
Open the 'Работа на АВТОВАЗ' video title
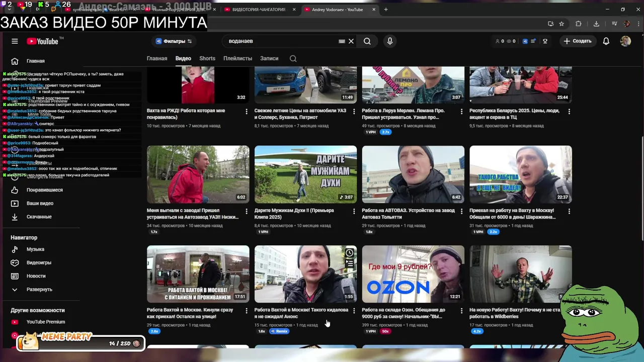click(408, 214)
